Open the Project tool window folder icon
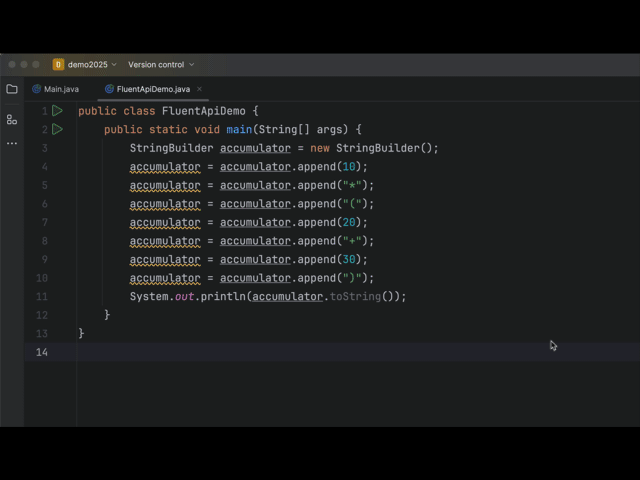 (x=12, y=89)
